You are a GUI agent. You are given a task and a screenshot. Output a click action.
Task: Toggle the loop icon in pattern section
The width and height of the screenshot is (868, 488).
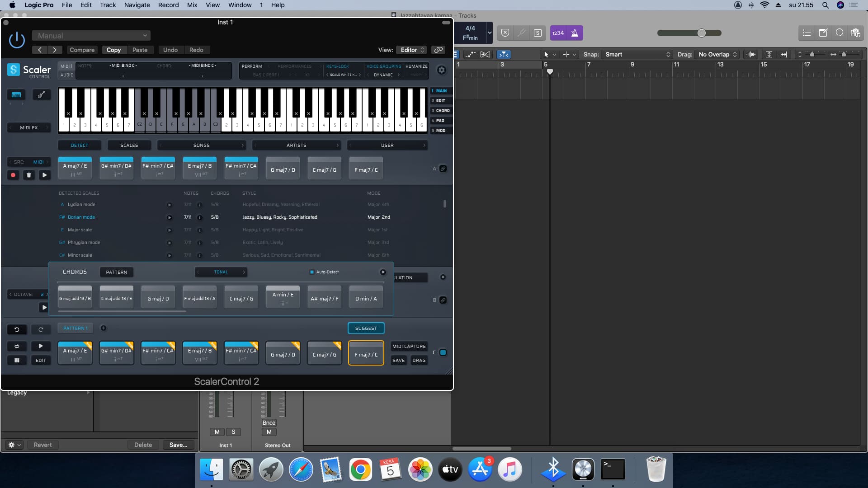point(17,346)
